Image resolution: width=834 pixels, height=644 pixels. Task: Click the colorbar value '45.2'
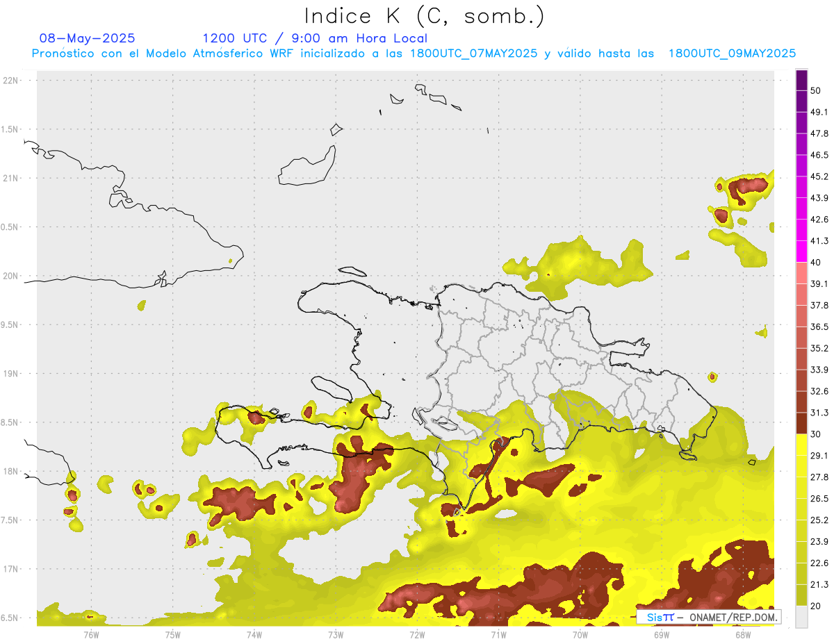[x=819, y=176]
